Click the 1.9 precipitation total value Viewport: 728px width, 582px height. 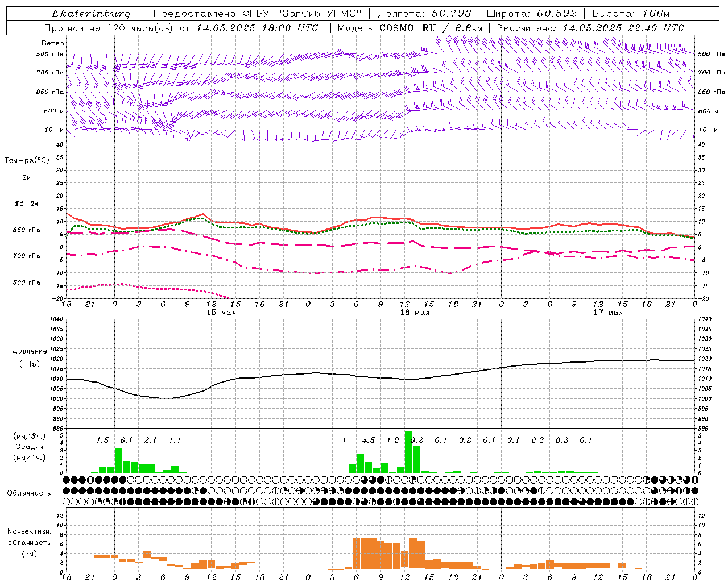pos(392,440)
